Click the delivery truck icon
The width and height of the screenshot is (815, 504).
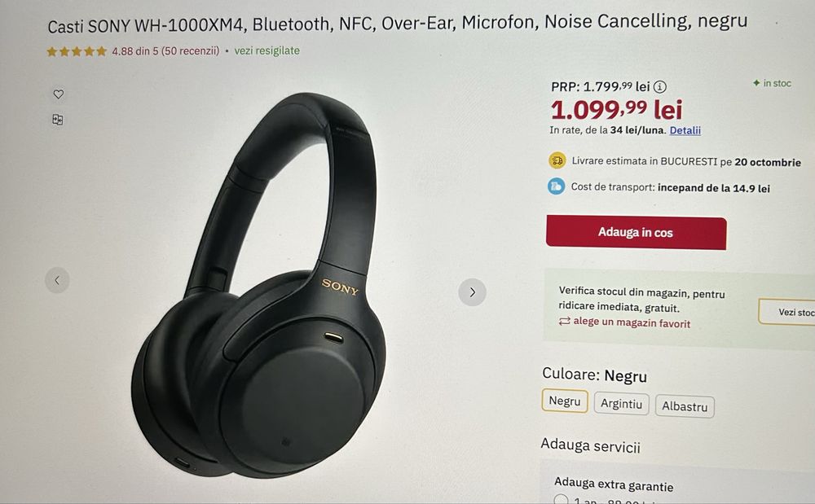click(x=557, y=160)
